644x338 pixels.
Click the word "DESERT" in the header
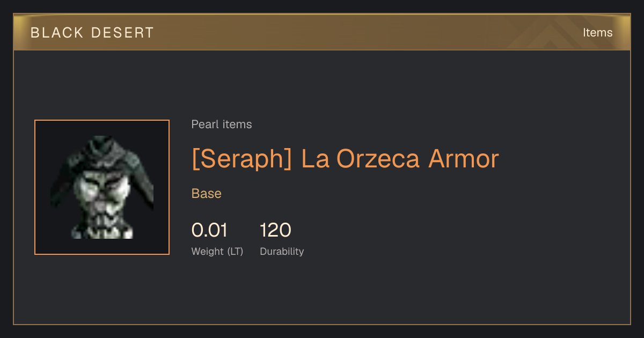coord(122,33)
